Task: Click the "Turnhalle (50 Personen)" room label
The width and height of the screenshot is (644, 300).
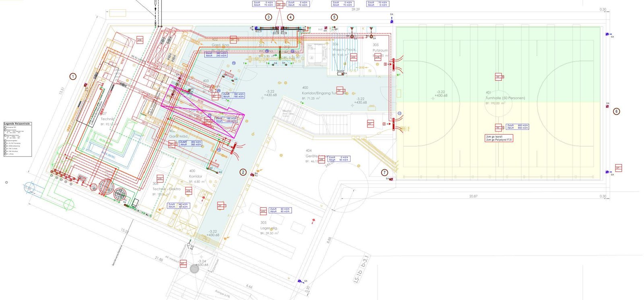Action: tap(505, 98)
